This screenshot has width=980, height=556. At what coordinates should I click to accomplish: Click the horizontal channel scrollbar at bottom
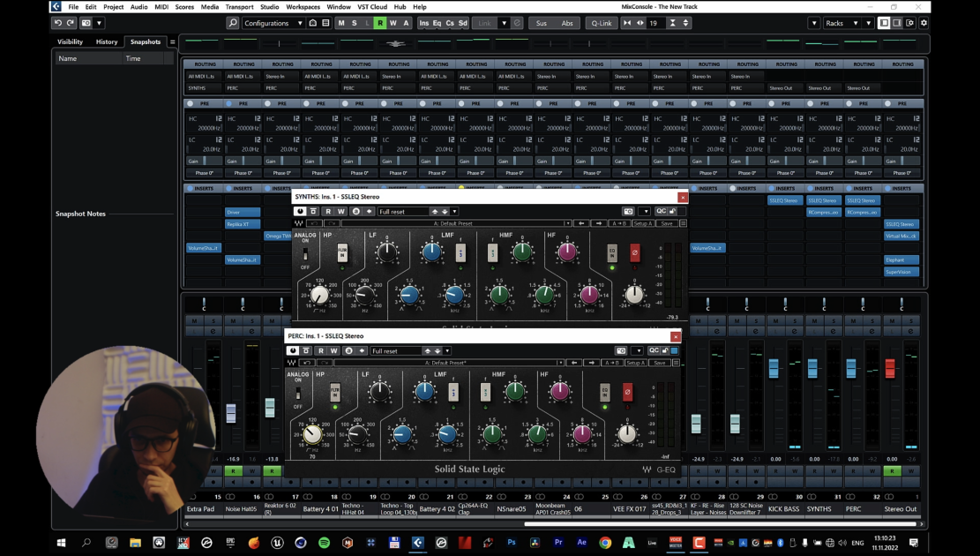click(x=720, y=524)
